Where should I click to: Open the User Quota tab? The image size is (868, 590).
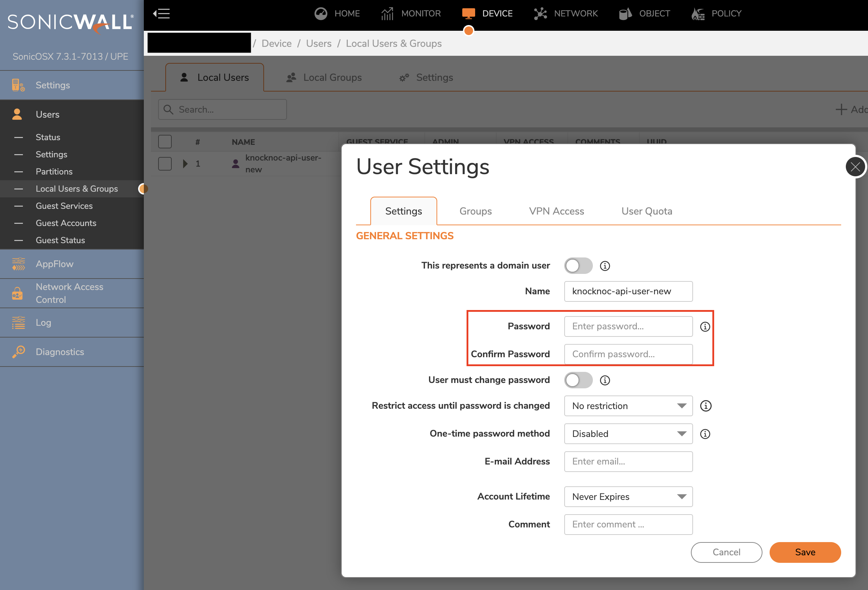[x=647, y=211]
